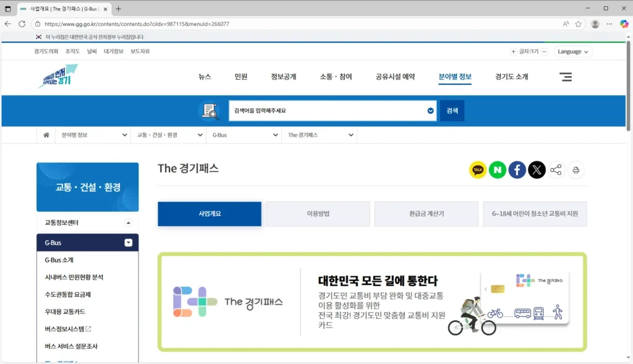Print the page using printer icon
Viewport: 633px width, 364px height.
pos(576,169)
